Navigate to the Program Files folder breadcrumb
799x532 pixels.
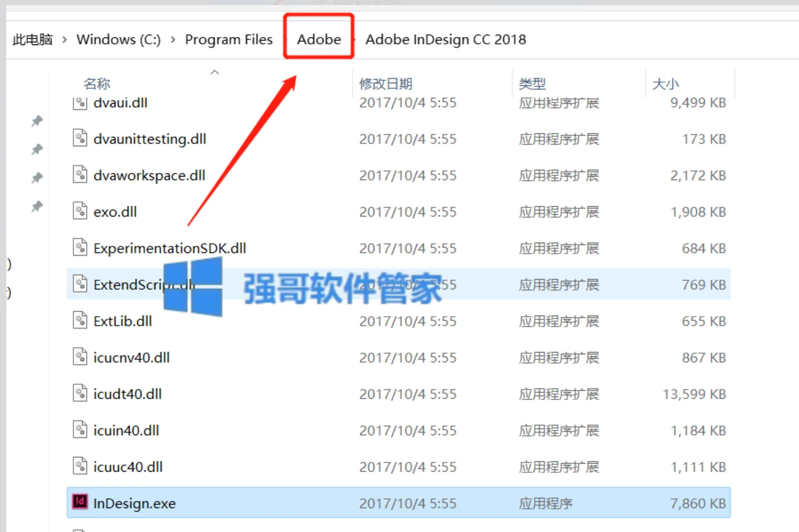coord(229,39)
